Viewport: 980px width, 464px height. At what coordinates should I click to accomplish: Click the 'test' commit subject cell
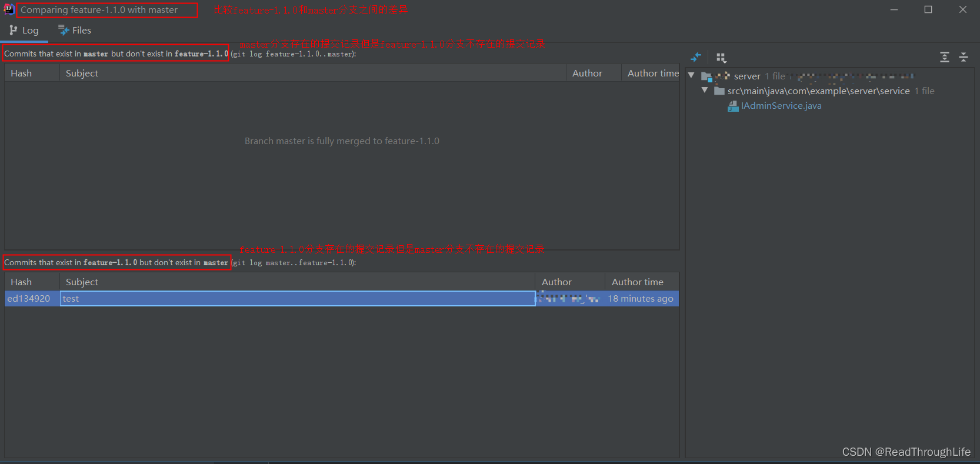(298, 299)
